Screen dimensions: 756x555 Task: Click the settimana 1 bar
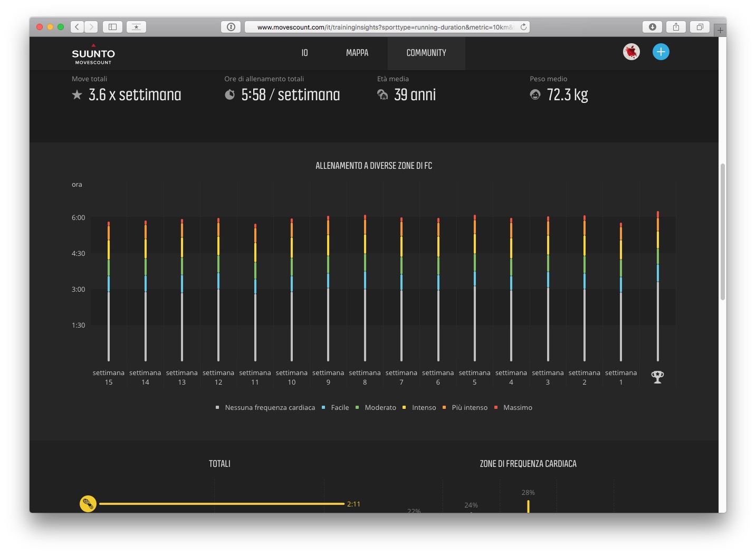click(x=621, y=292)
